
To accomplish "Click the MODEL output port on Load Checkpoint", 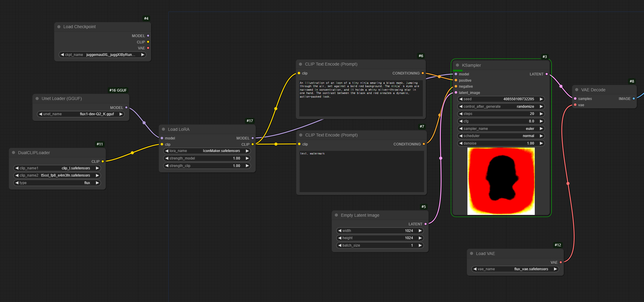I will point(148,36).
